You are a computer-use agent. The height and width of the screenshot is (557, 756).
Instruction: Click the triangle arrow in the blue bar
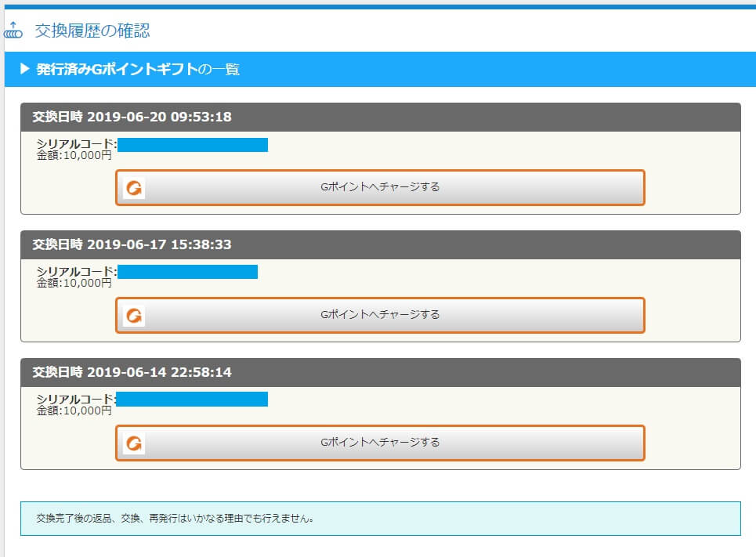pos(24,70)
